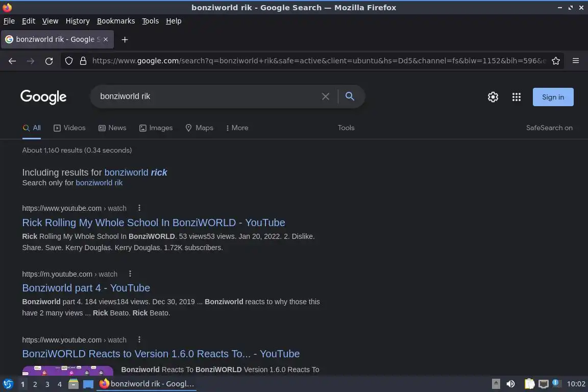The image size is (588, 392).
Task: Open the History menu
Action: click(x=78, y=21)
